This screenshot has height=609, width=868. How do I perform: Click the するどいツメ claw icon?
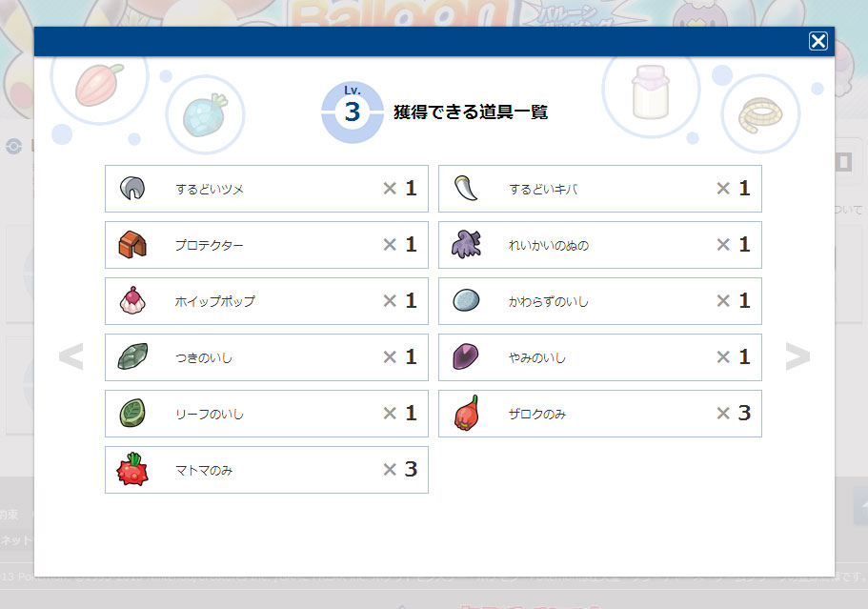click(x=132, y=189)
